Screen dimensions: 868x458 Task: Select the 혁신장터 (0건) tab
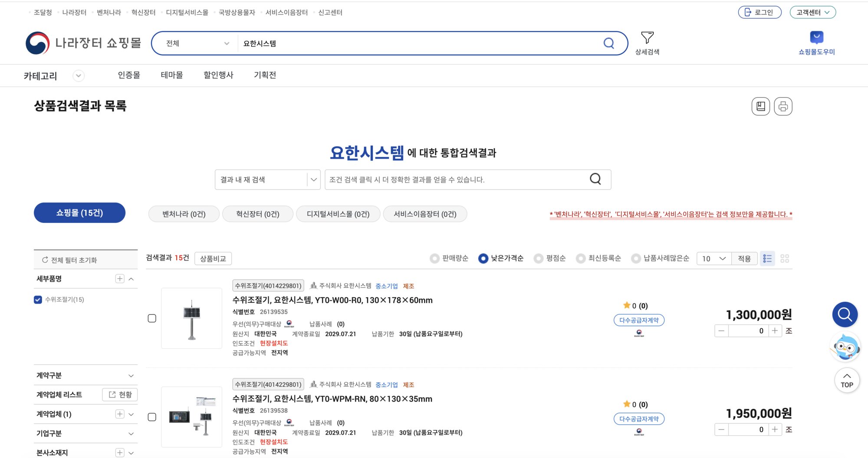pos(257,214)
